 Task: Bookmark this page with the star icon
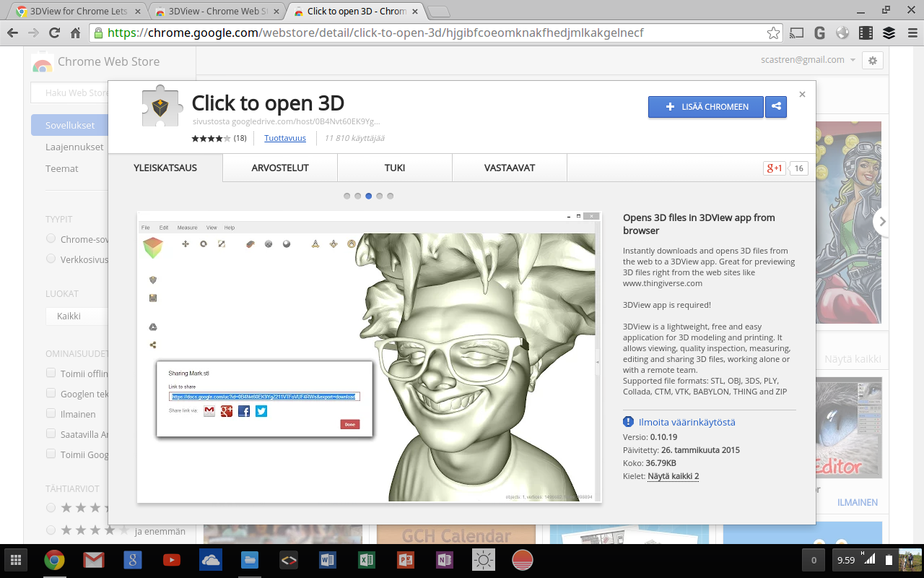click(773, 33)
